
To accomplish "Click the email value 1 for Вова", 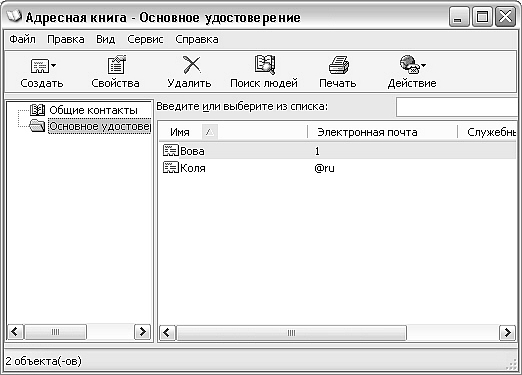I will point(317,151).
